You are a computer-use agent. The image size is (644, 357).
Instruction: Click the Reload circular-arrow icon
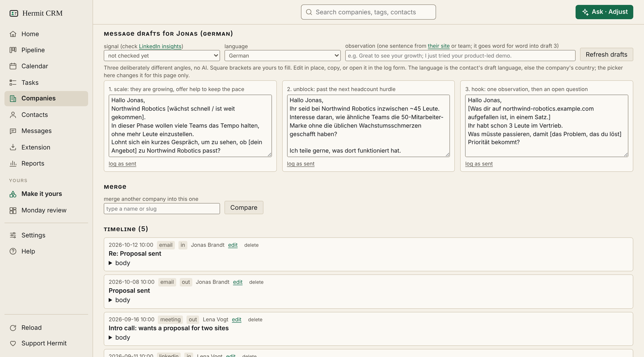click(x=13, y=328)
